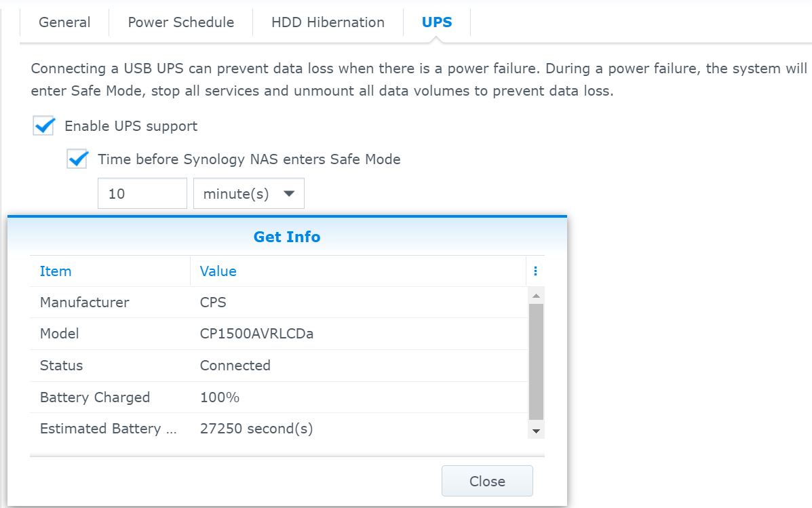Select the Manufacturer row
This screenshot has width=812, height=508.
278,302
